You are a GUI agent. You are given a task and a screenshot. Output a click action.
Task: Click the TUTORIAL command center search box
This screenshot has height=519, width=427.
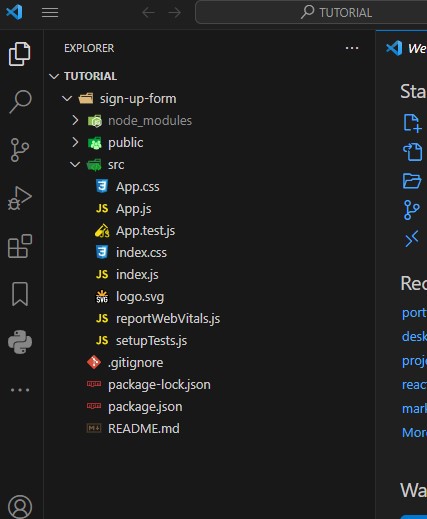(311, 13)
